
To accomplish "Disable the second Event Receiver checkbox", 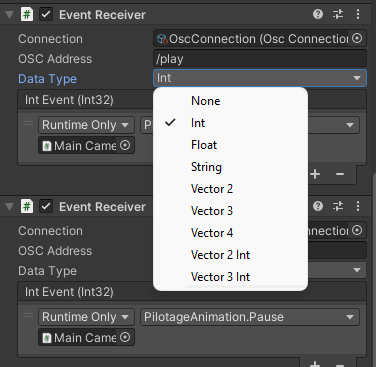I will (46, 207).
